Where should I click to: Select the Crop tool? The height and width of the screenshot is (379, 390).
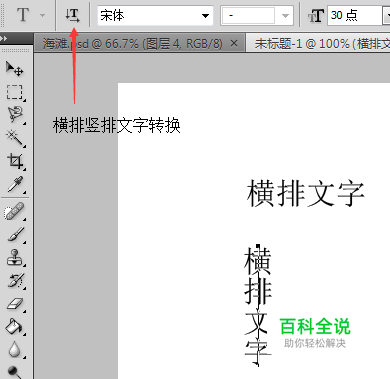(x=15, y=161)
